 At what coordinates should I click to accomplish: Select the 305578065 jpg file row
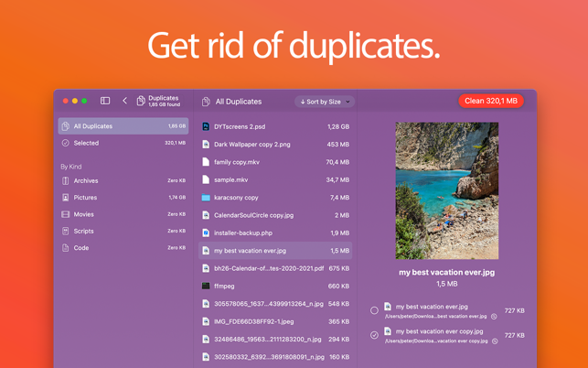tap(275, 304)
